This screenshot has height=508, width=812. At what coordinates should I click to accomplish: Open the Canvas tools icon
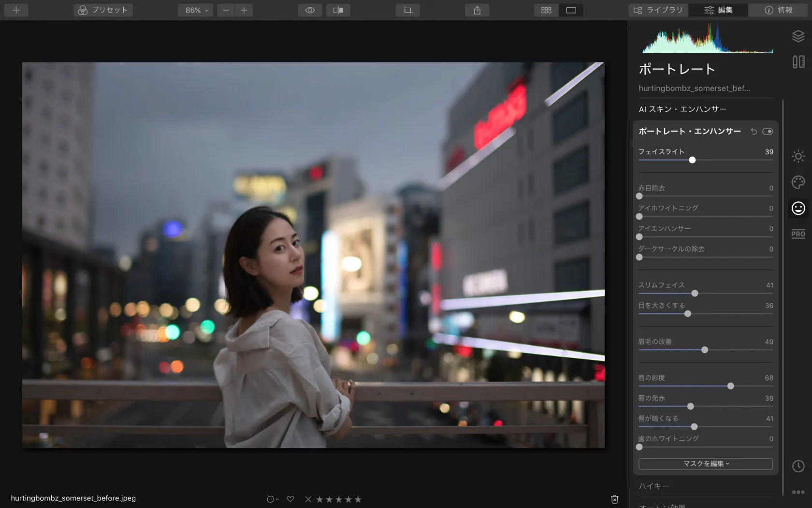pos(798,62)
